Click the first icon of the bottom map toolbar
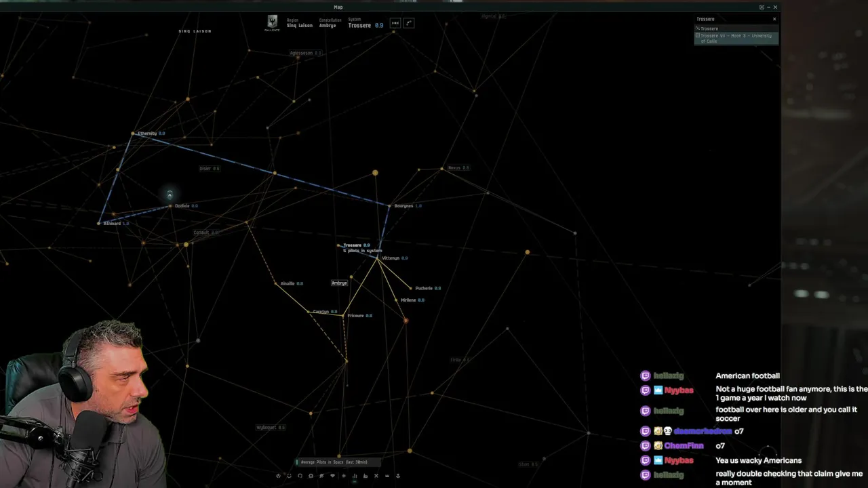The height and width of the screenshot is (488, 868). [x=278, y=476]
